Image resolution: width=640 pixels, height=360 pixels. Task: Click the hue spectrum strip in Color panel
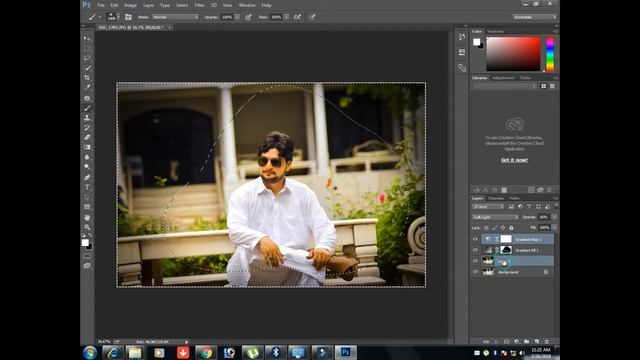[x=550, y=54]
